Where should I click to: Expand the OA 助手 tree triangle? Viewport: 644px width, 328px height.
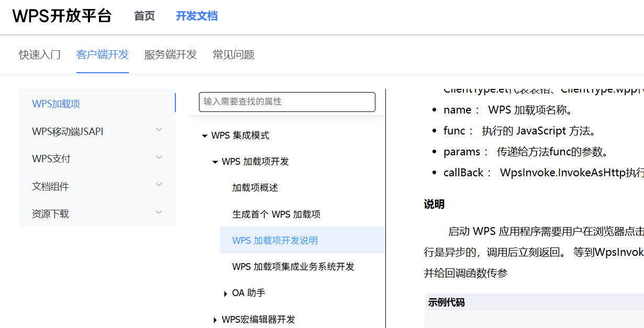226,294
